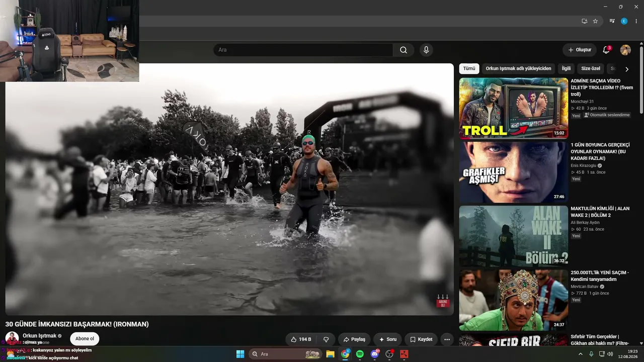
Task: Click the 'Otomatik seslendirme' badge
Action: (x=607, y=115)
